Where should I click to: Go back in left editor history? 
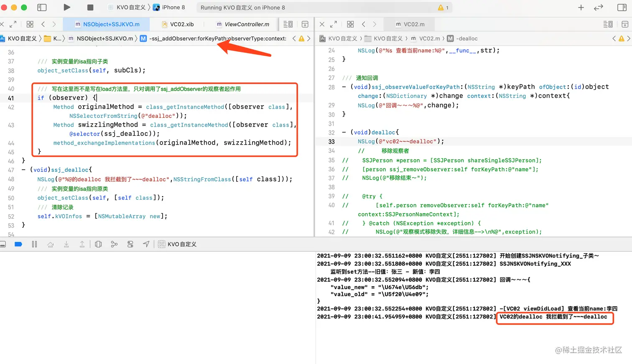click(43, 24)
